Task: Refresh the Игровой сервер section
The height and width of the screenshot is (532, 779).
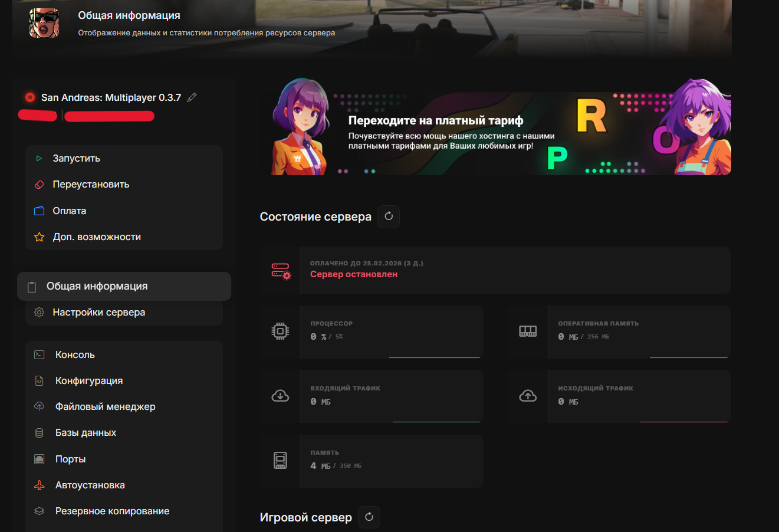Action: coord(369,517)
